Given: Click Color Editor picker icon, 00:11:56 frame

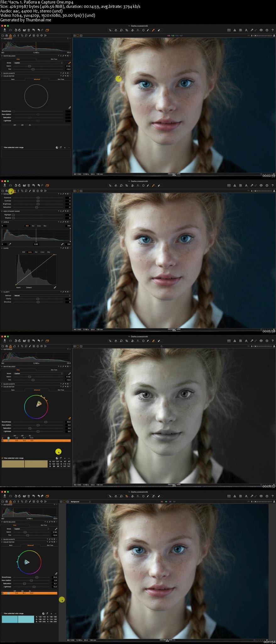Looking at the screenshot, I should coord(56,574).
